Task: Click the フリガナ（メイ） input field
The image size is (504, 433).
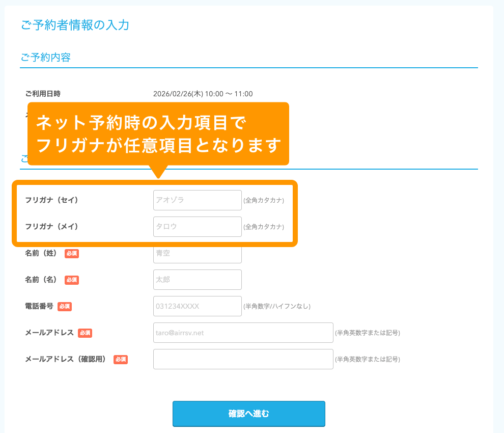Action: [x=197, y=227]
